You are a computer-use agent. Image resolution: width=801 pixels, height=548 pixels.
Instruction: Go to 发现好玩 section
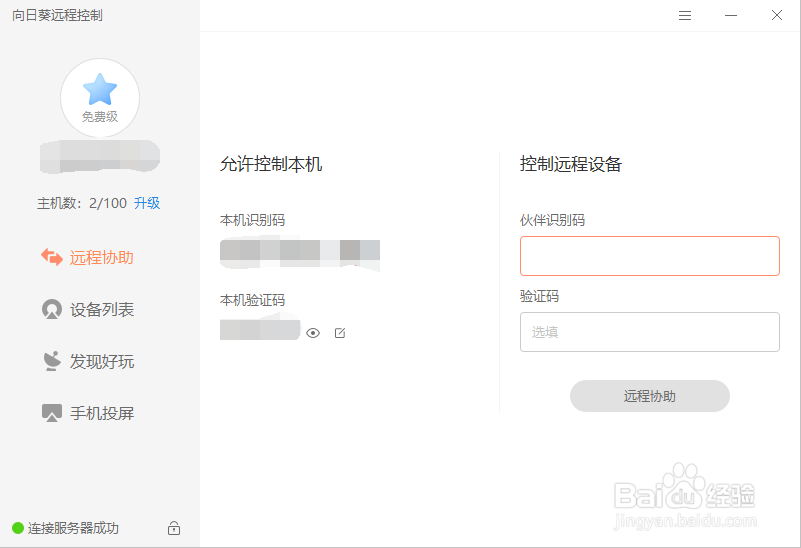tap(87, 361)
